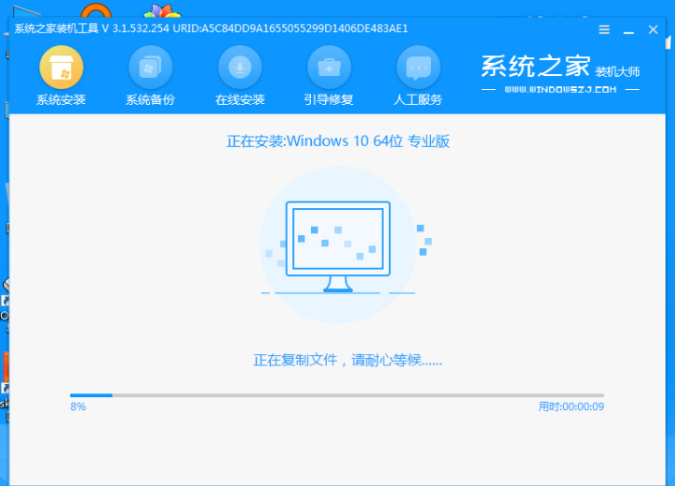Click the installation progress bar
The width and height of the screenshot is (675, 486).
point(337,395)
